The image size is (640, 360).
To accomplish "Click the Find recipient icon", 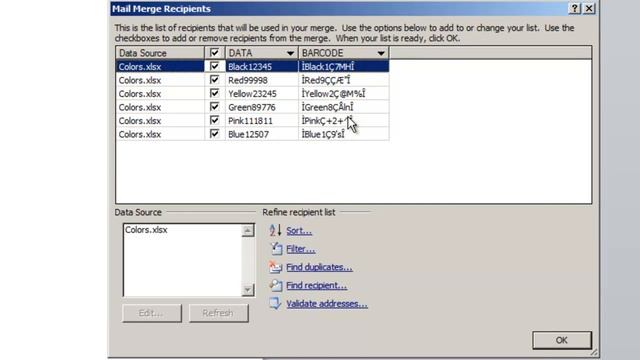I will pos(276,285).
